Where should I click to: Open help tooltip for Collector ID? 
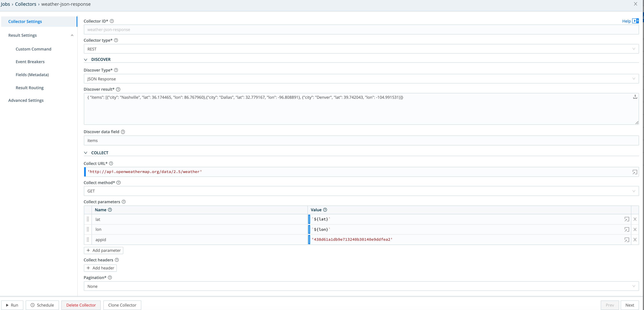(x=112, y=21)
